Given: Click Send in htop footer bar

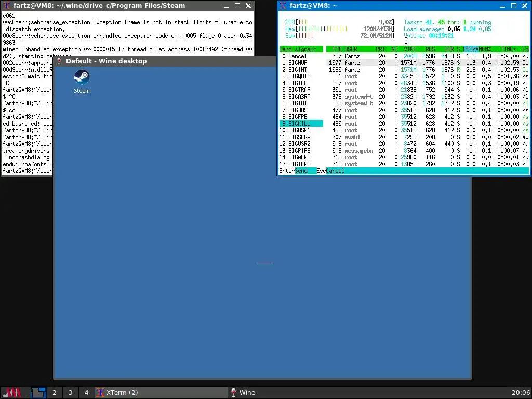Looking at the screenshot, I should point(301,171).
